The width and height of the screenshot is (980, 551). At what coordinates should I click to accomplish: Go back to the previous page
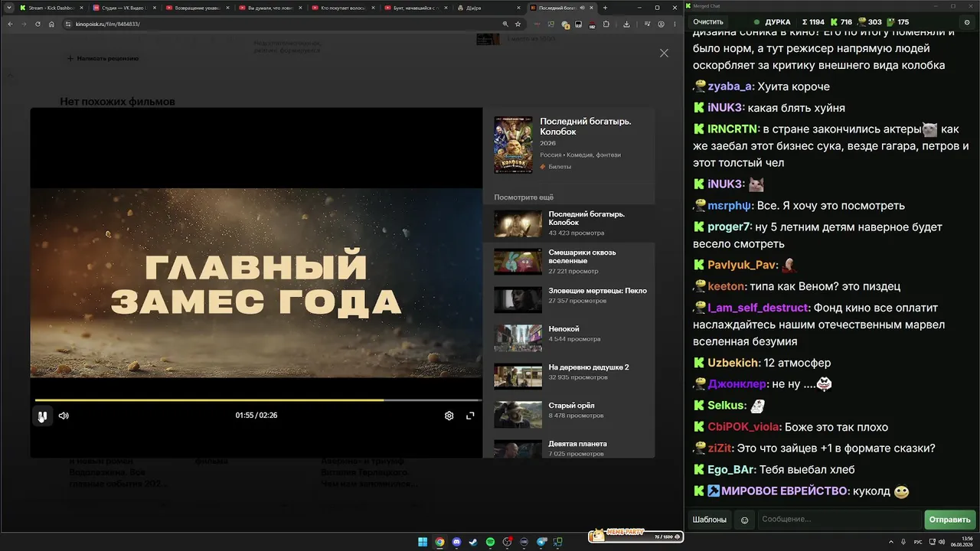point(10,24)
